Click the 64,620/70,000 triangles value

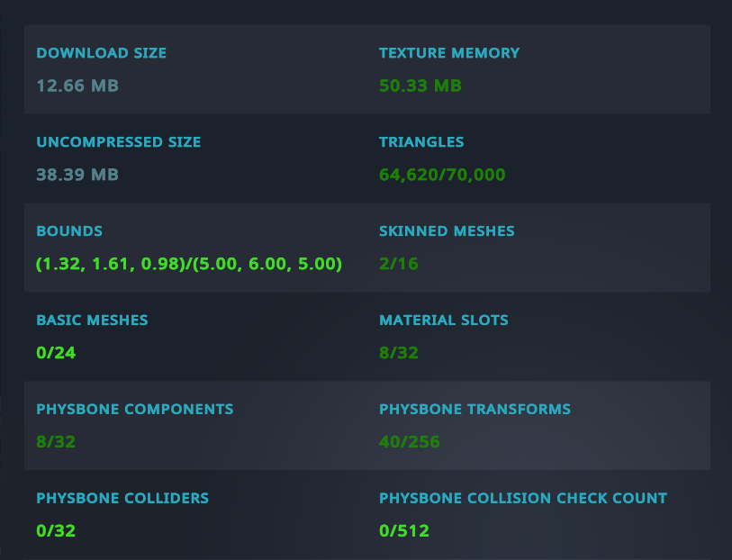442,175
